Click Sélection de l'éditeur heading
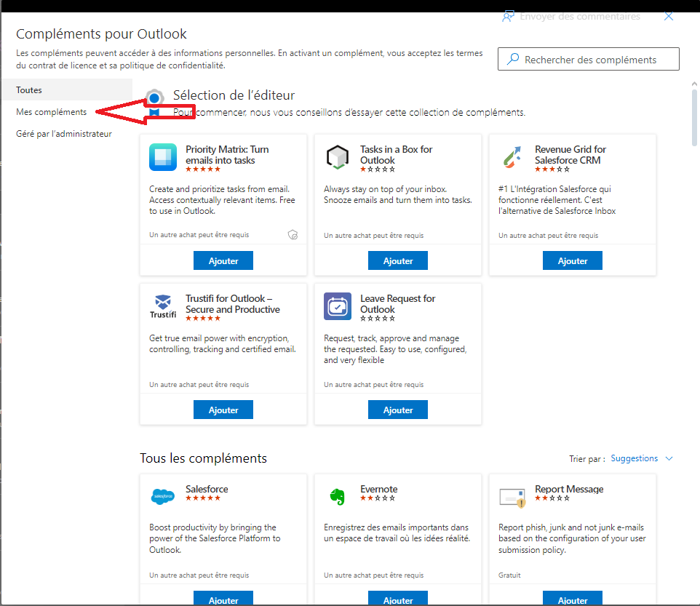The height and width of the screenshot is (606, 700). click(234, 95)
